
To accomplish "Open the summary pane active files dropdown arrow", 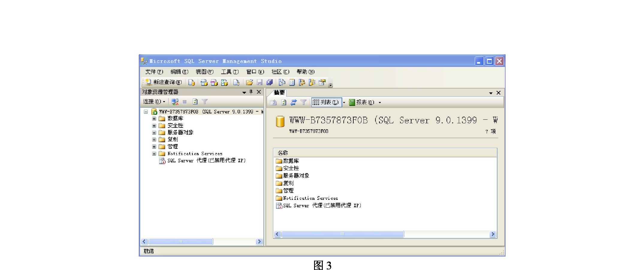I will click(491, 93).
